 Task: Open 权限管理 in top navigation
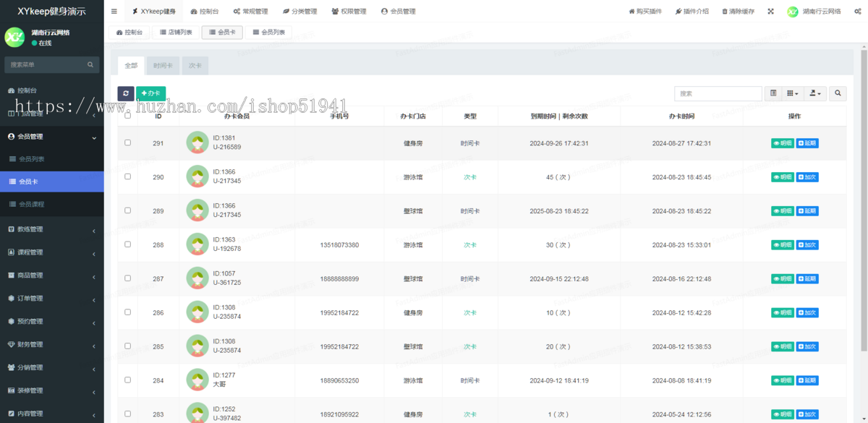tap(349, 12)
